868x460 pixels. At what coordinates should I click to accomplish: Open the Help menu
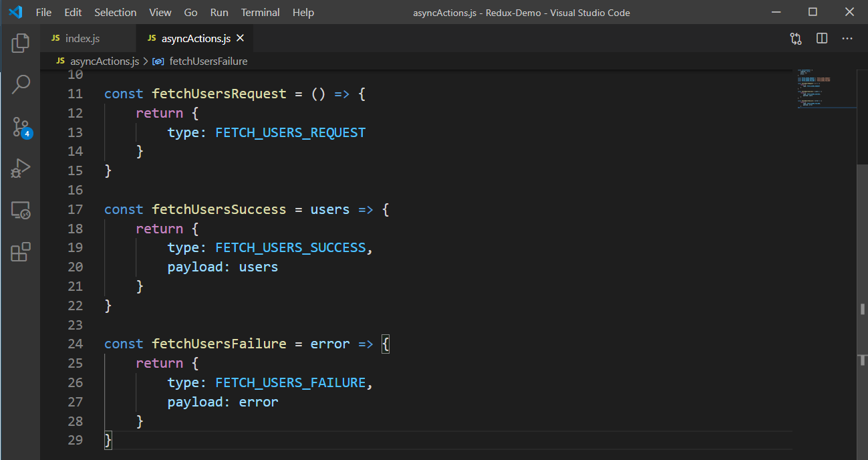303,13
